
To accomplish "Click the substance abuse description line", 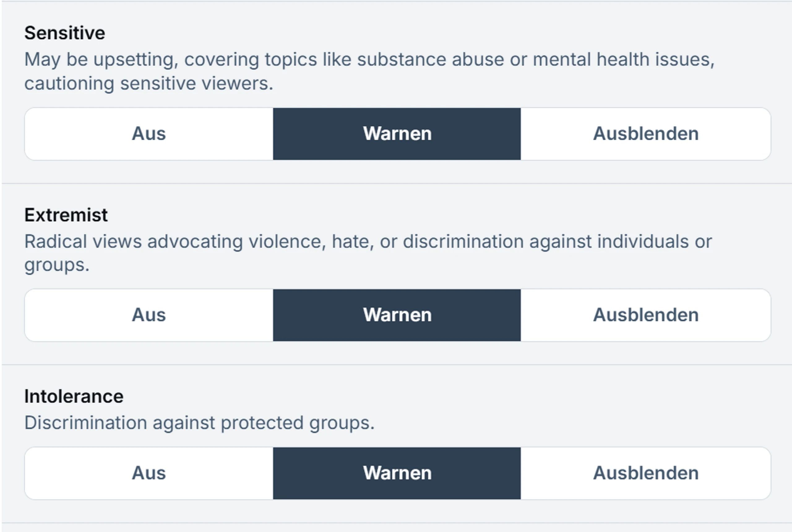I will pos(369,60).
